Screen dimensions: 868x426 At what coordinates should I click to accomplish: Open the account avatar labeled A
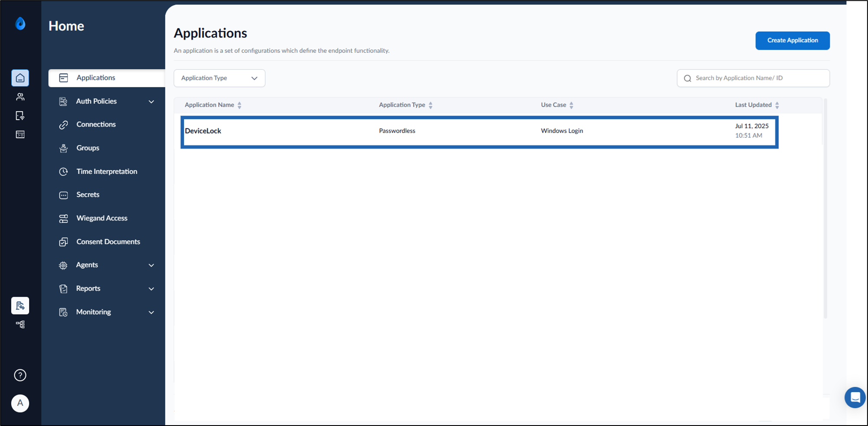pos(20,403)
